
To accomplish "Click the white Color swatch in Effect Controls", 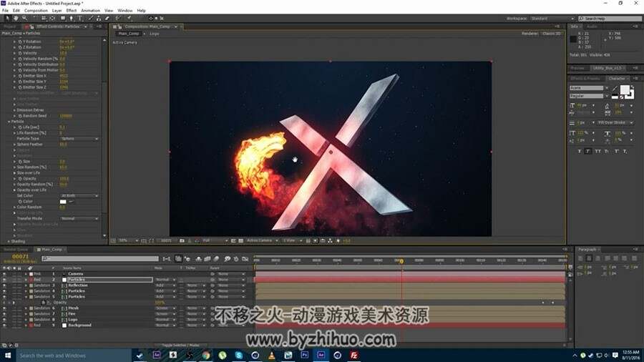I will click(x=63, y=202).
